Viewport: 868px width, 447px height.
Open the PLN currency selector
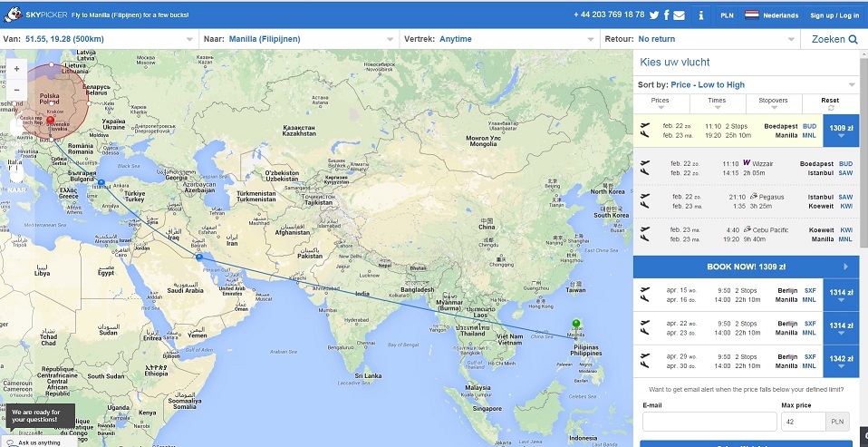click(x=727, y=15)
